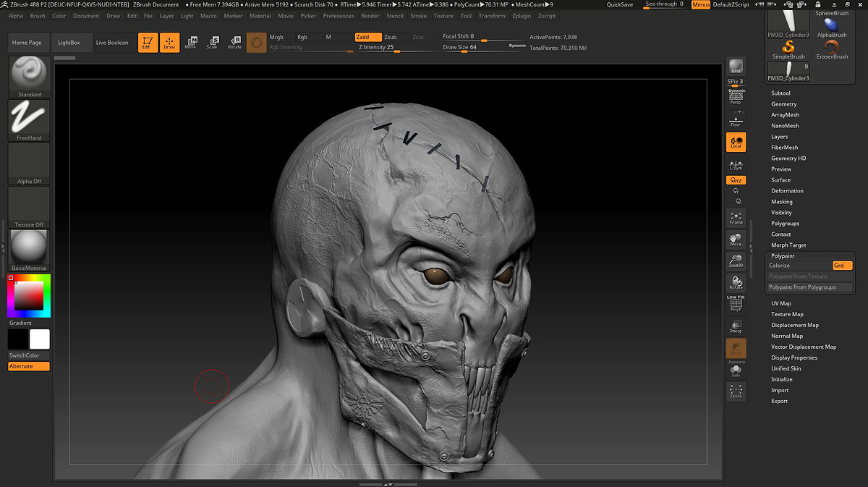The height and width of the screenshot is (487, 868).
Task: Toggle Persp perspective view
Action: (736, 98)
